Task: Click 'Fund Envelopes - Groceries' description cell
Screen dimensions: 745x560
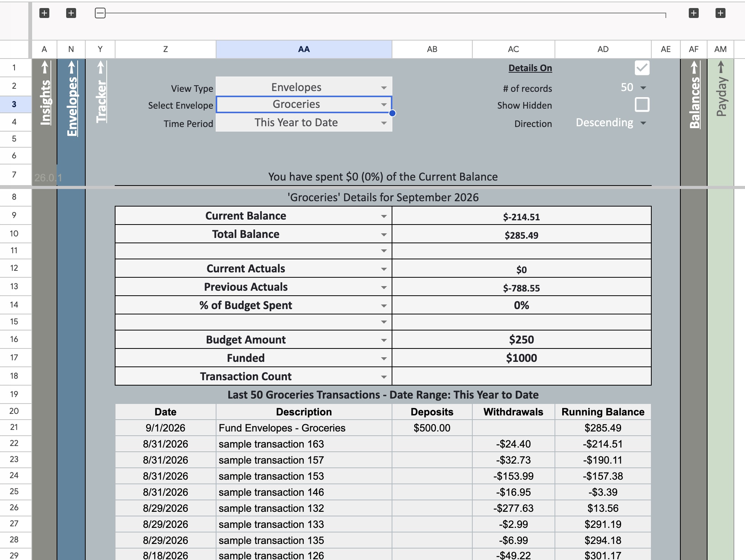Action: click(304, 428)
